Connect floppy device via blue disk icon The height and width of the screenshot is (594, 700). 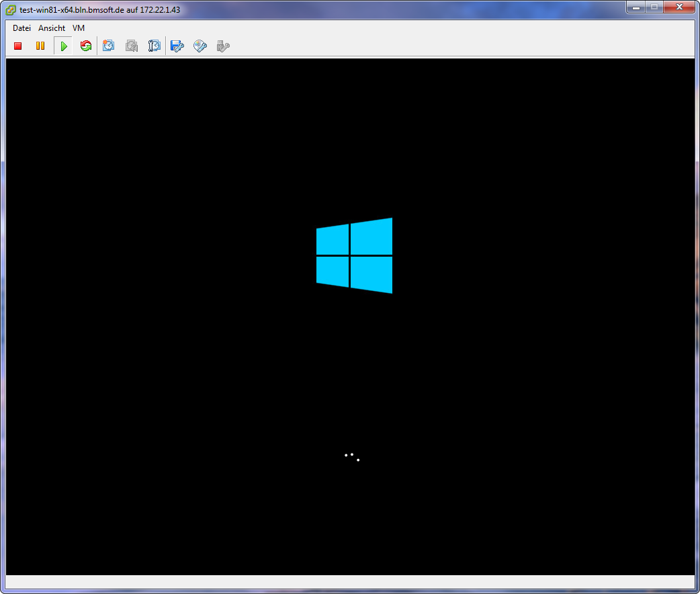[177, 46]
